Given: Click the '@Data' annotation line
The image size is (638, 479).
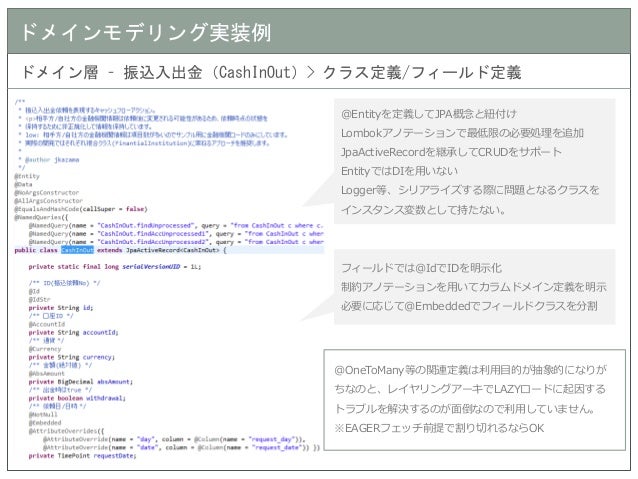Looking at the screenshot, I should point(23,184).
